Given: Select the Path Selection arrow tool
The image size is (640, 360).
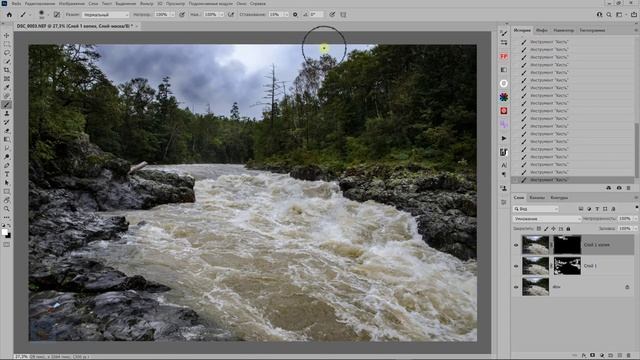Looking at the screenshot, I should click(x=7, y=182).
